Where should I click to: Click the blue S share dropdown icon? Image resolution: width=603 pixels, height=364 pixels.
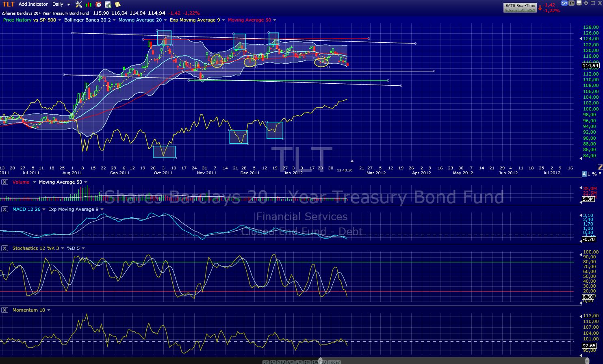point(564,3)
